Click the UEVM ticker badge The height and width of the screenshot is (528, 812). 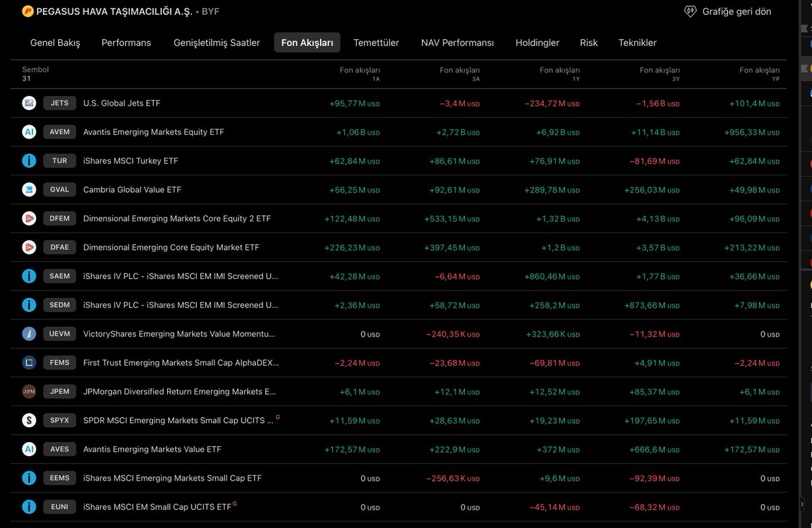(x=60, y=334)
